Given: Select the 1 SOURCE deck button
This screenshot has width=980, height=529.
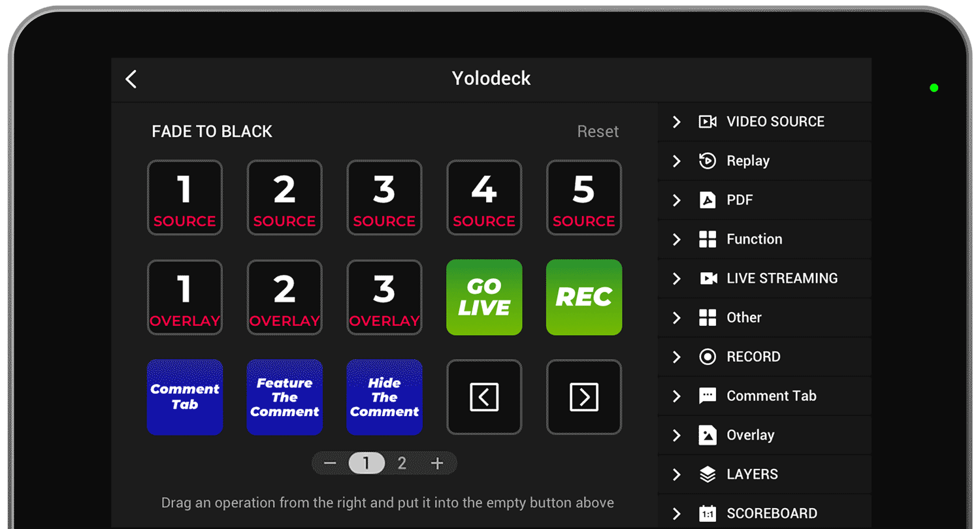Looking at the screenshot, I should coord(185,198).
